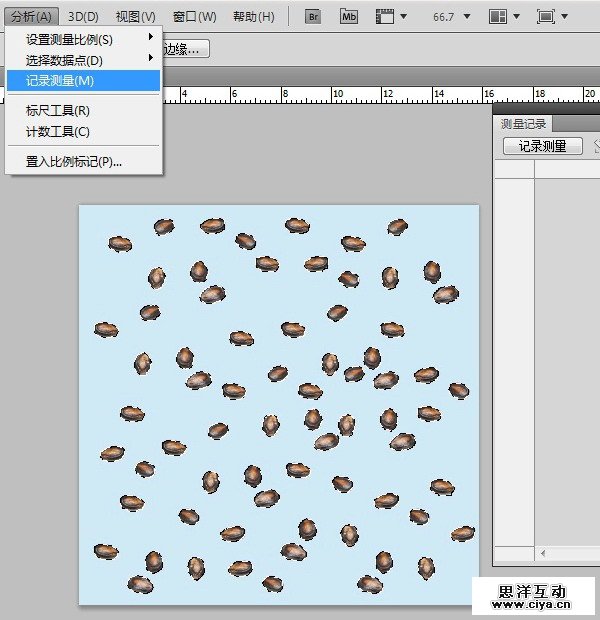
Task: Select 计数工具(C) menu entry
Action: (x=83, y=132)
